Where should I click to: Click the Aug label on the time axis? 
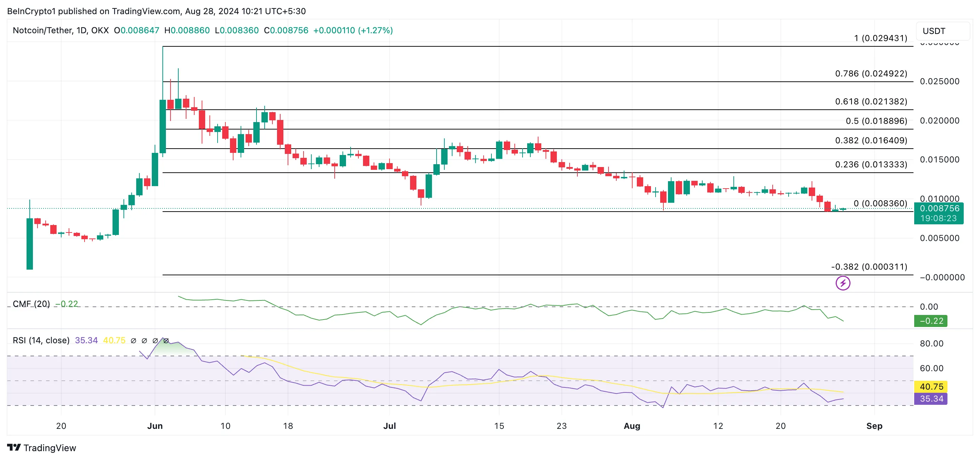(632, 426)
